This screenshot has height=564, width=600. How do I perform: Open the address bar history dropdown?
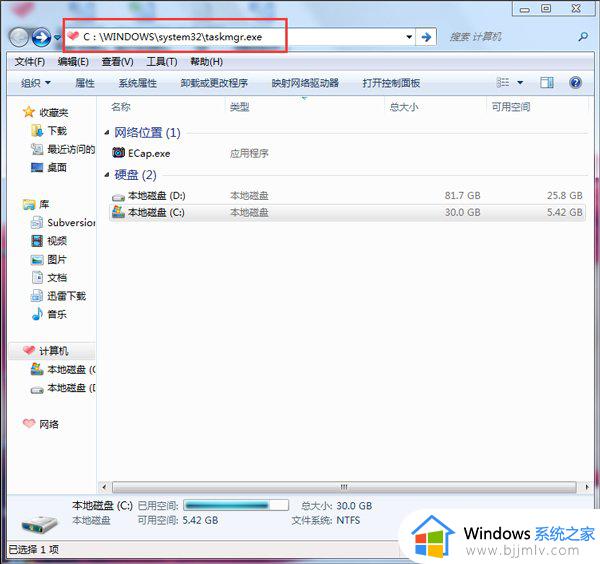409,37
